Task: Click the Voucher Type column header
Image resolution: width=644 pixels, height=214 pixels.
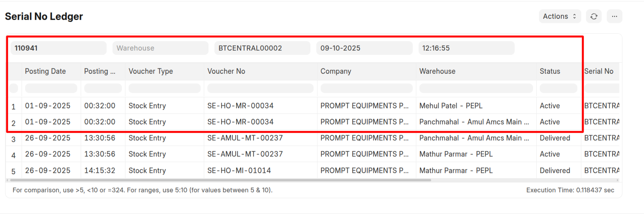Action: pyautogui.click(x=151, y=71)
